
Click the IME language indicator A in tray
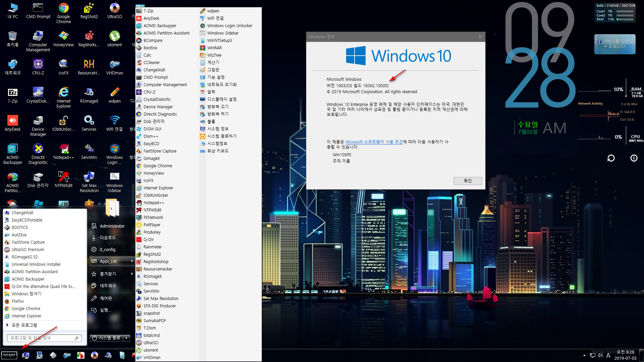pos(608,355)
